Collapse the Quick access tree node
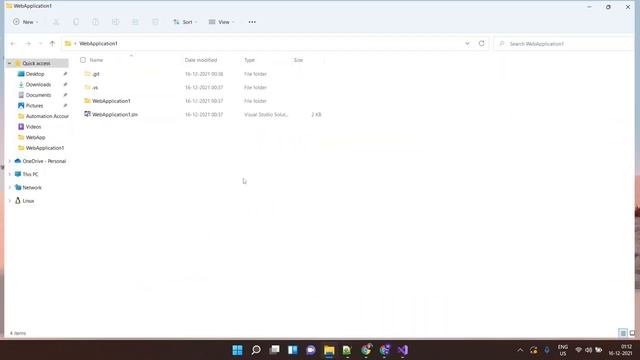 coord(9,63)
